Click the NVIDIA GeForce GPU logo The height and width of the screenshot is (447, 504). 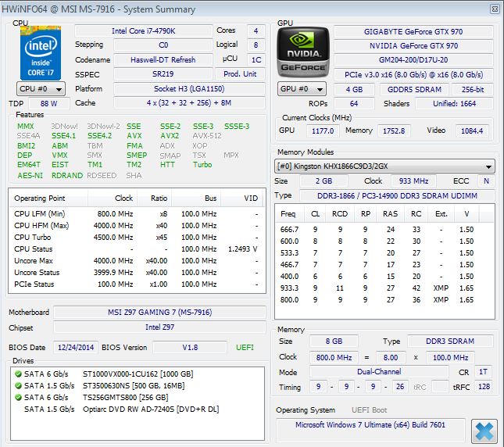303,52
